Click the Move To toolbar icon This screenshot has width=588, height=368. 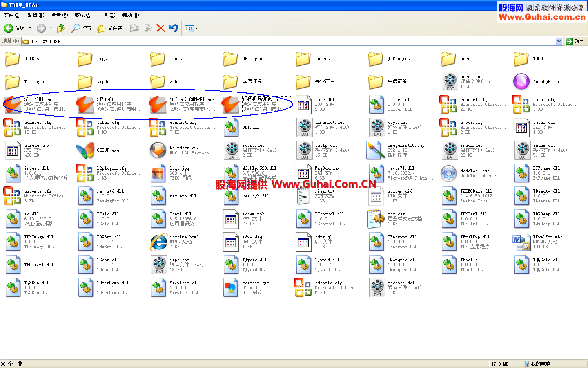[134, 28]
